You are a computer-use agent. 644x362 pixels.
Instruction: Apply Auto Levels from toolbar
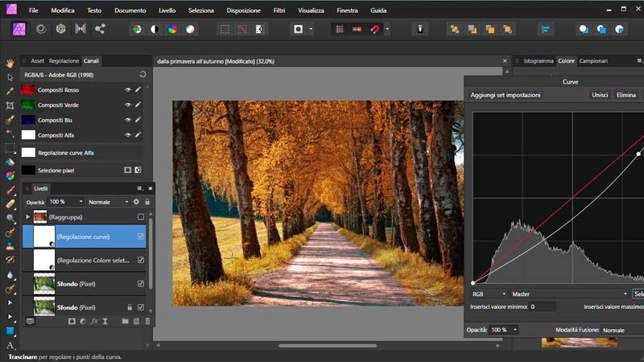137,29
